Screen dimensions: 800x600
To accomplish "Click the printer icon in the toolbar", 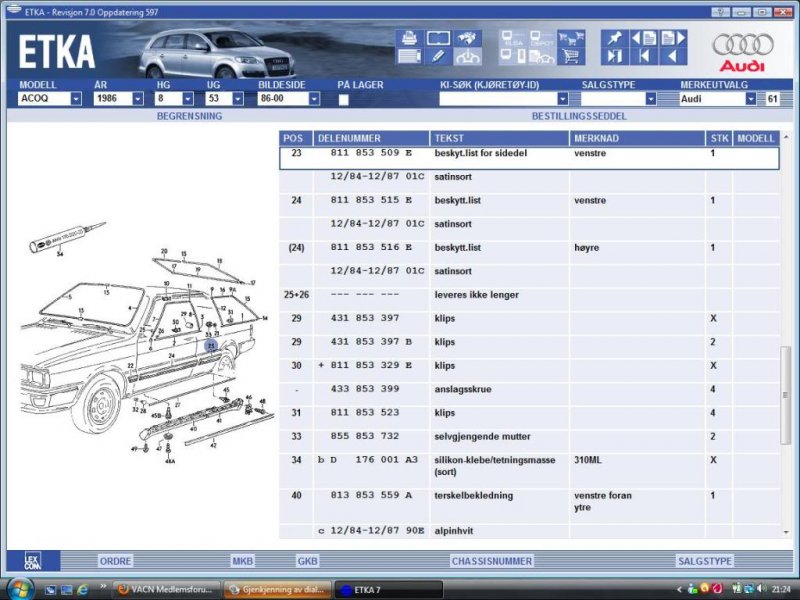I will tap(408, 38).
